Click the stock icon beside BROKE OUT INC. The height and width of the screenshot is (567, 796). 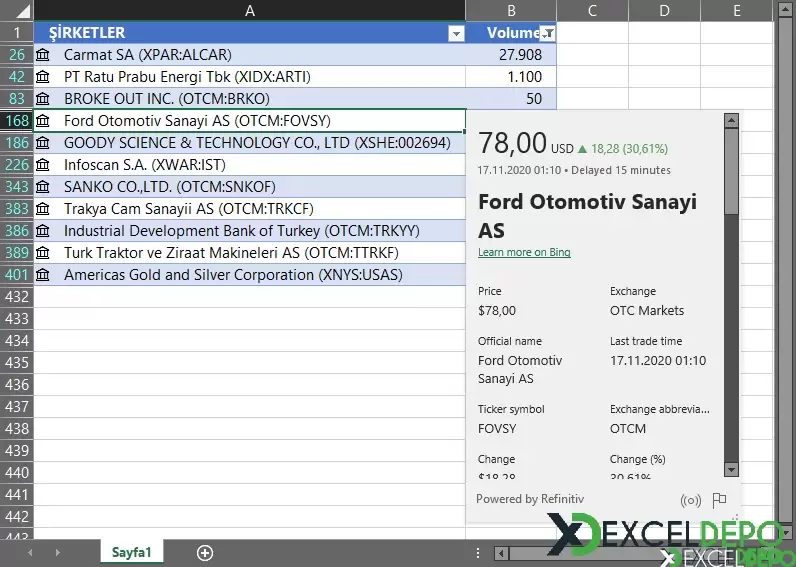click(x=43, y=98)
